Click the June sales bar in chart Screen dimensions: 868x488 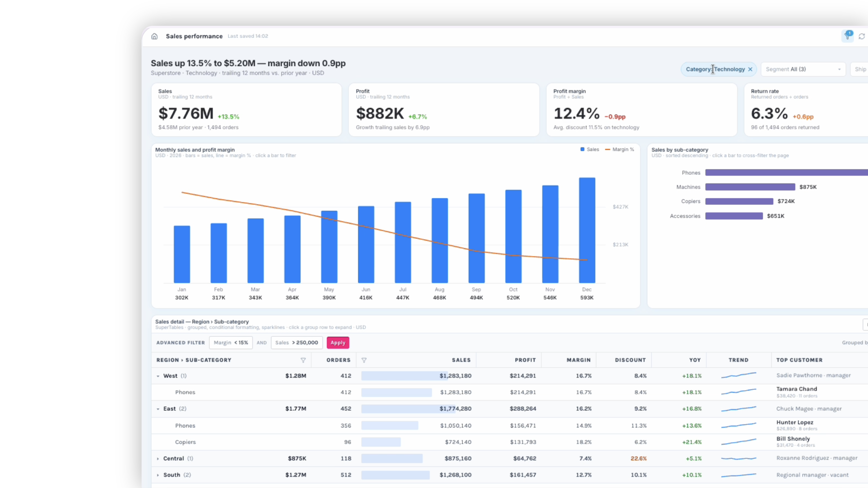point(366,244)
